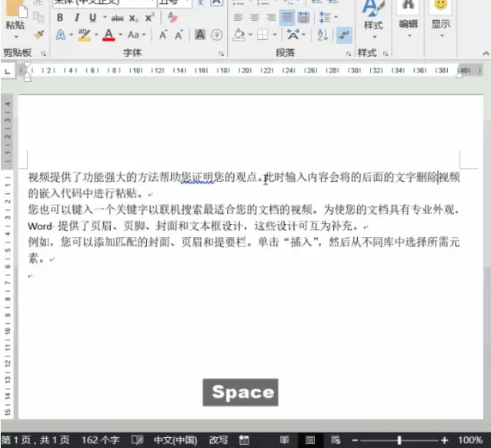Toggle Underline formatting
This screenshot has height=448, width=491.
[92, 18]
